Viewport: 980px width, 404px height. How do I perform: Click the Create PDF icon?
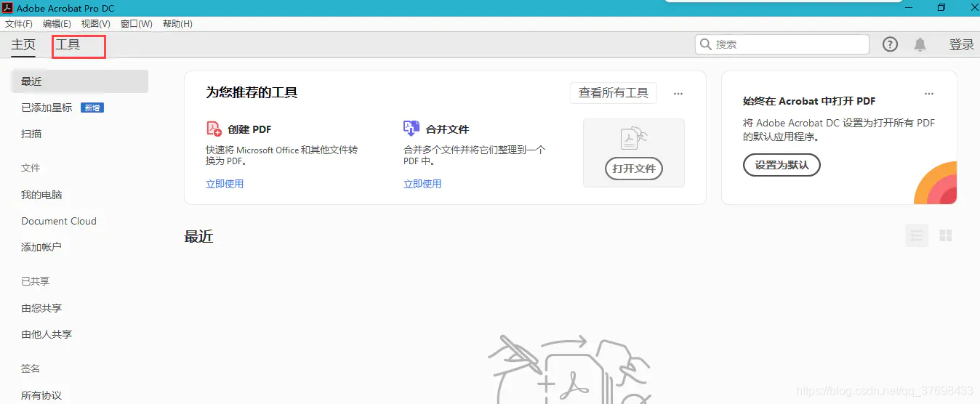click(x=214, y=129)
